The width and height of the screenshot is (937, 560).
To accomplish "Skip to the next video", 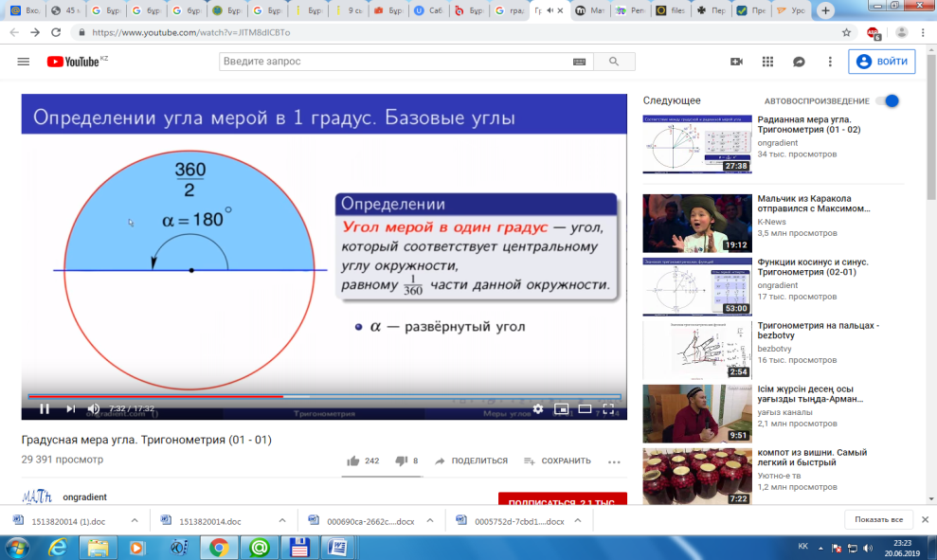I will [70, 408].
